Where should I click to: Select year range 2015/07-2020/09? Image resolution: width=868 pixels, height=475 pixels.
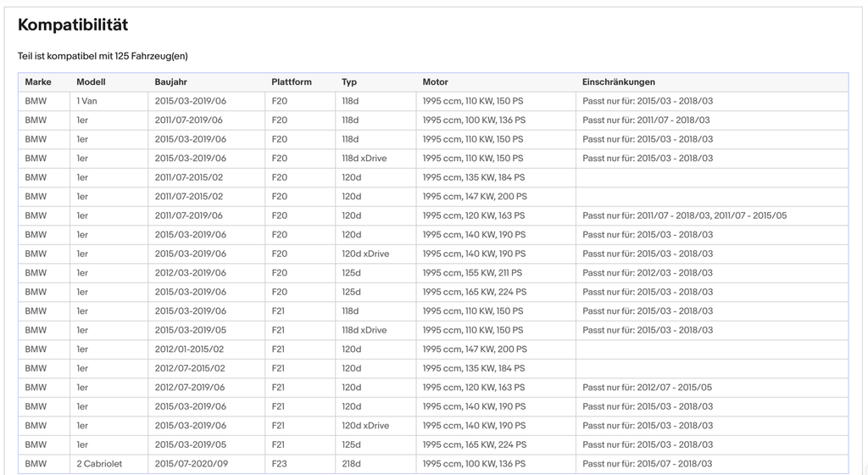(191, 463)
